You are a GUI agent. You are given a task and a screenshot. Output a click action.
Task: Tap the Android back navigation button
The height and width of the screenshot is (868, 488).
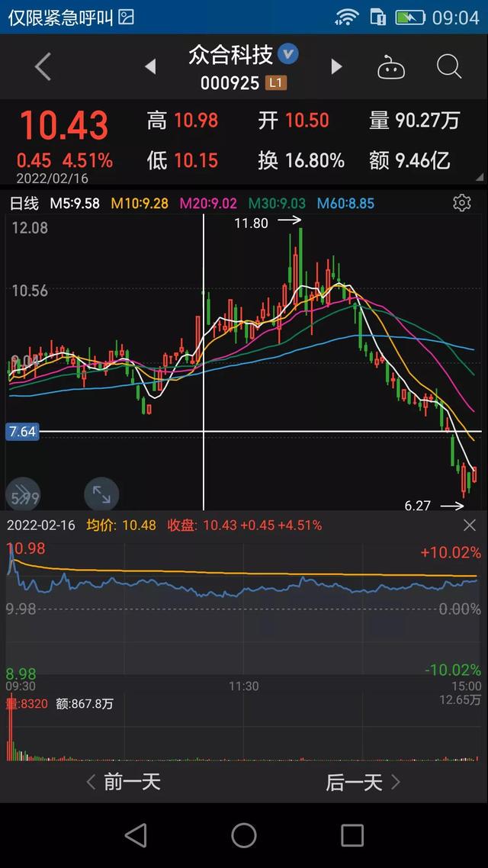pyautogui.click(x=136, y=834)
